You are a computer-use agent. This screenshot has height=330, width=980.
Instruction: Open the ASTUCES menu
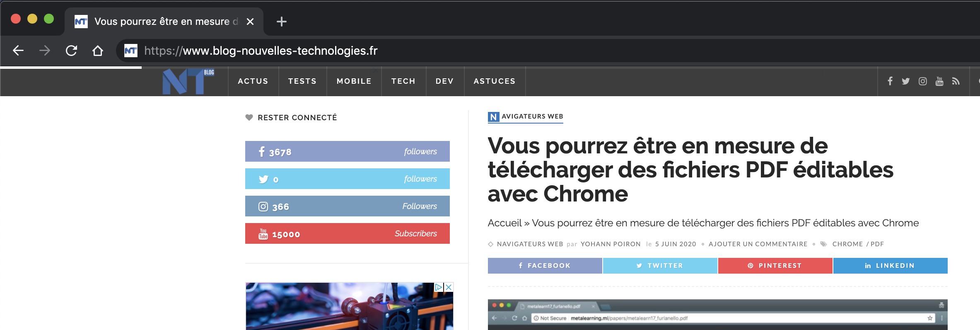(x=495, y=81)
